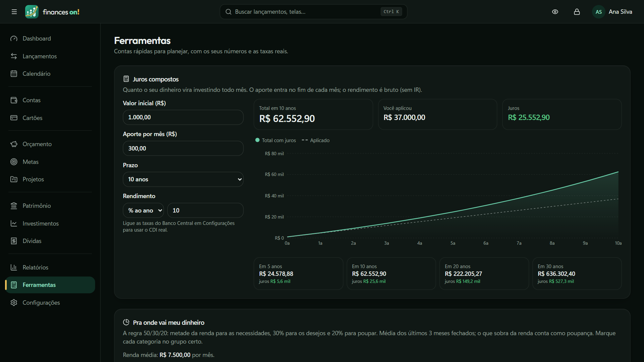
Task: Focus the Buscar lançamentos search box
Action: tap(313, 12)
